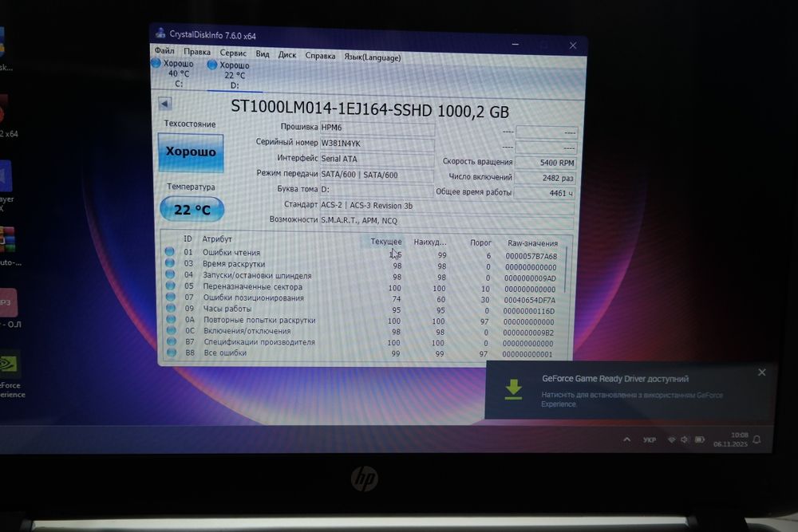798x532 pixels.
Task: Open the Wi-Fi network tray icon
Action: click(x=671, y=439)
